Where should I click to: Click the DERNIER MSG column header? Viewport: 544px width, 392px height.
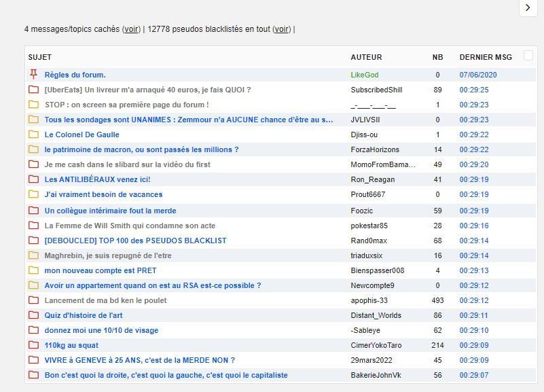[486, 58]
